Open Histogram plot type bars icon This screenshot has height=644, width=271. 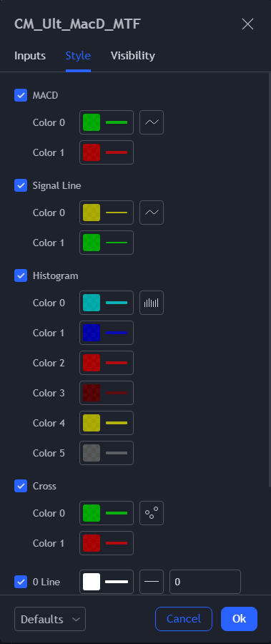coord(152,303)
